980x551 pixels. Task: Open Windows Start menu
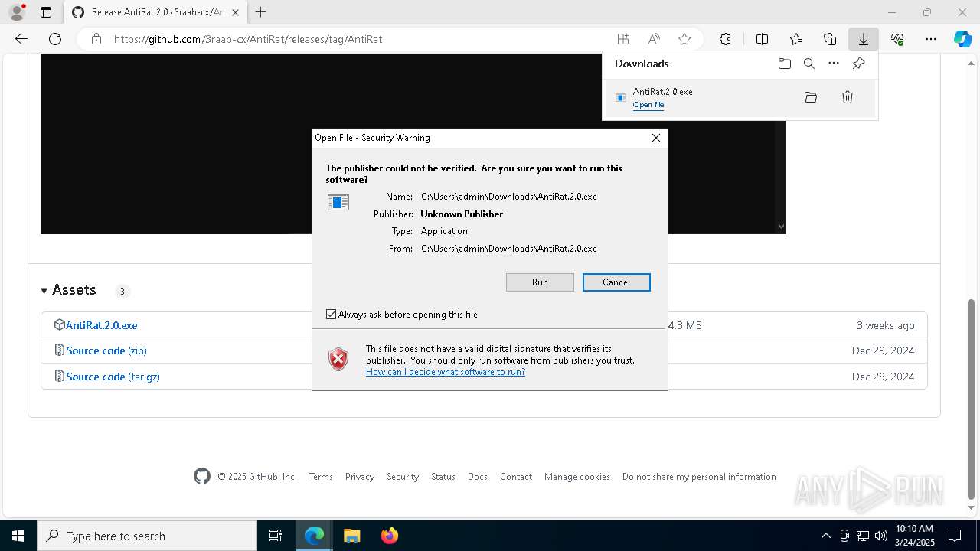tap(18, 536)
